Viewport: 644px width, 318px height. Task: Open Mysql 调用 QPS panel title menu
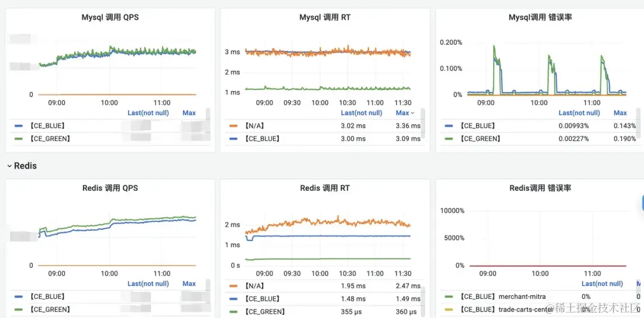[x=110, y=18]
